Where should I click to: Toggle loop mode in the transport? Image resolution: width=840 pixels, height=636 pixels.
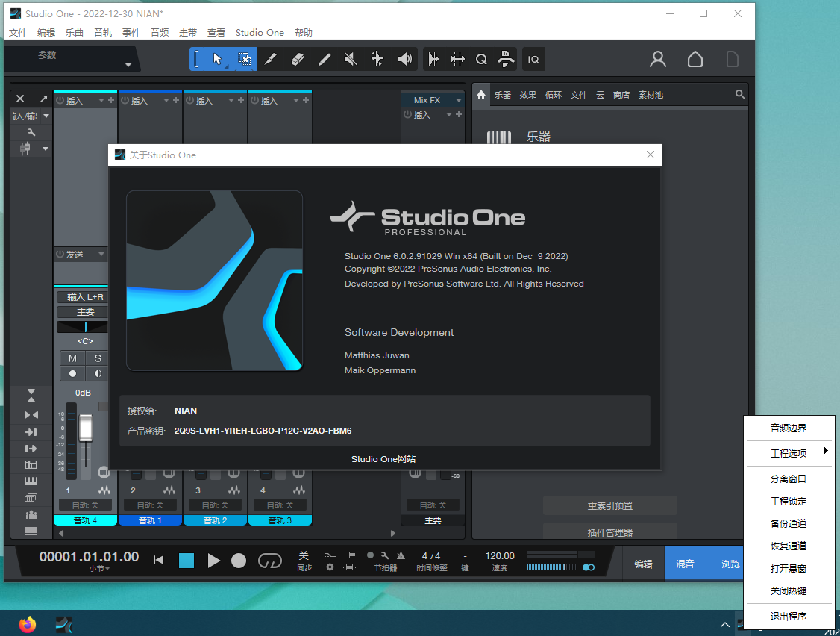coord(269,561)
